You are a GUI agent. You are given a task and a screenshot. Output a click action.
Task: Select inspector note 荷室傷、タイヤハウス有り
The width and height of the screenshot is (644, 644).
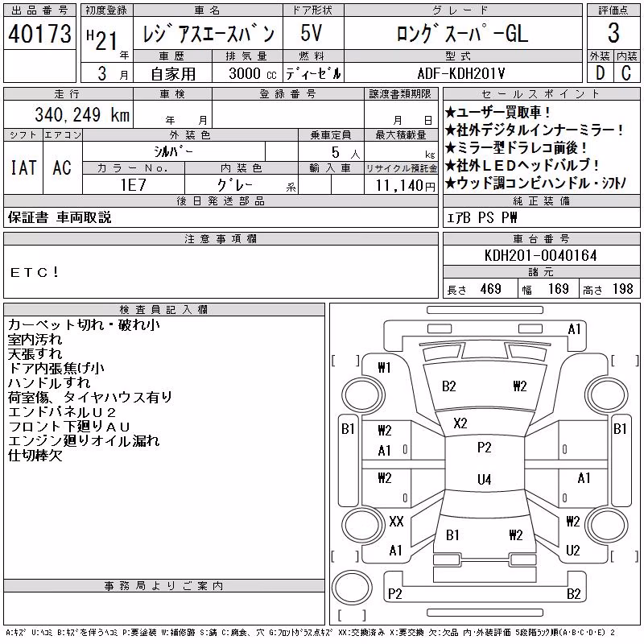[90, 397]
